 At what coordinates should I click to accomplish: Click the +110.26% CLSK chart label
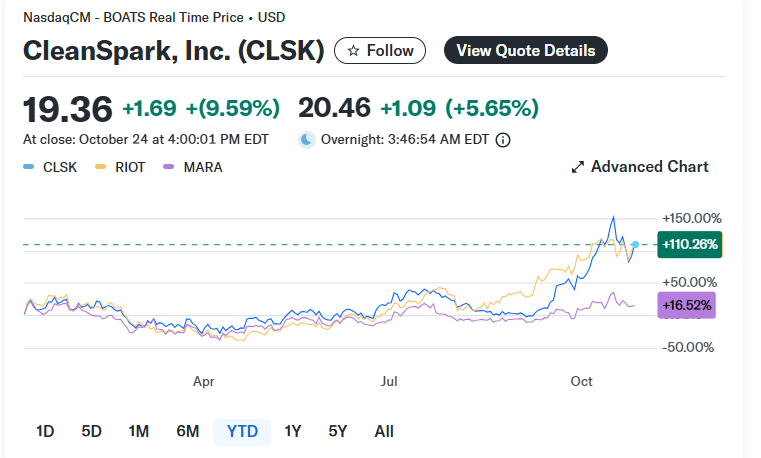coord(689,244)
